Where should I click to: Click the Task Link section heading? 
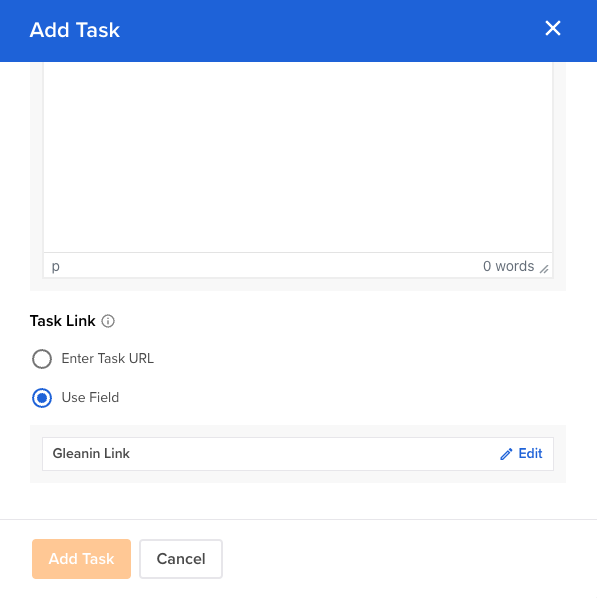tap(63, 321)
